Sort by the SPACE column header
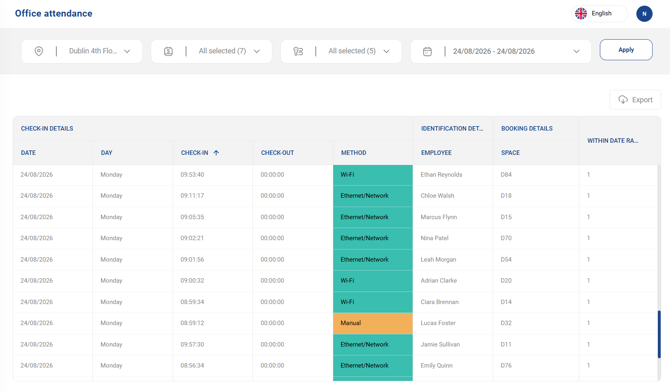The height and width of the screenshot is (391, 670). [x=510, y=153]
